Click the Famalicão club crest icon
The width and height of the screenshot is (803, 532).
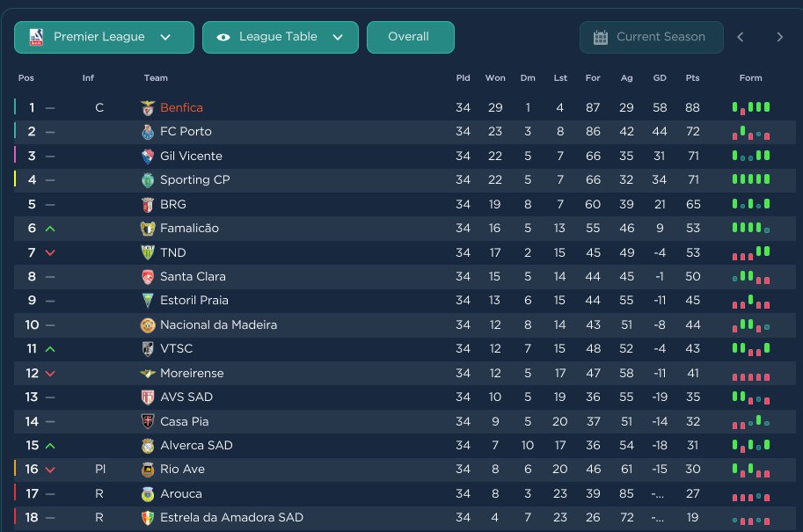pos(148,229)
